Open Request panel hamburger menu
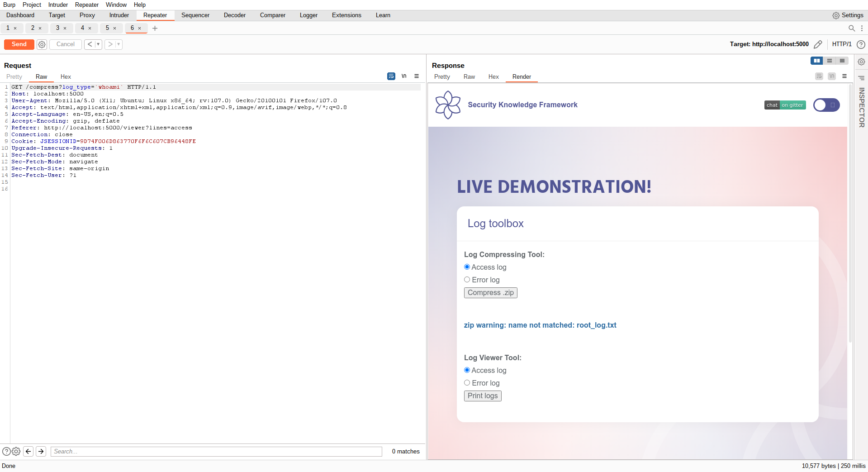 pyautogui.click(x=417, y=76)
